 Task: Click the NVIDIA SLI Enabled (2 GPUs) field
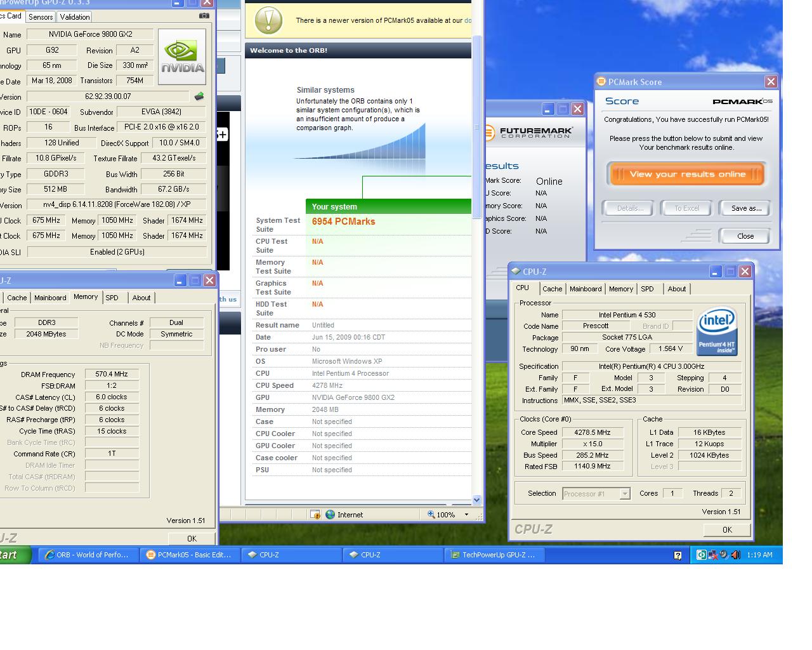tap(117, 252)
